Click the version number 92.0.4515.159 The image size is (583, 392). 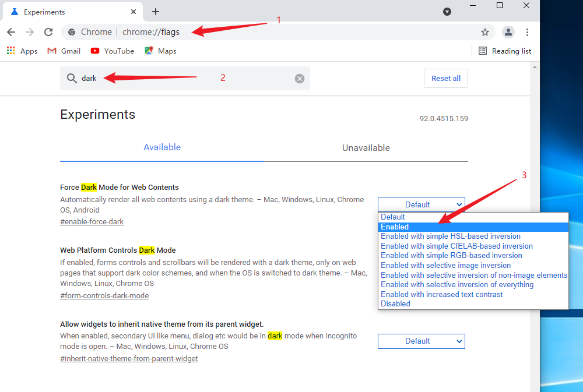coord(444,118)
